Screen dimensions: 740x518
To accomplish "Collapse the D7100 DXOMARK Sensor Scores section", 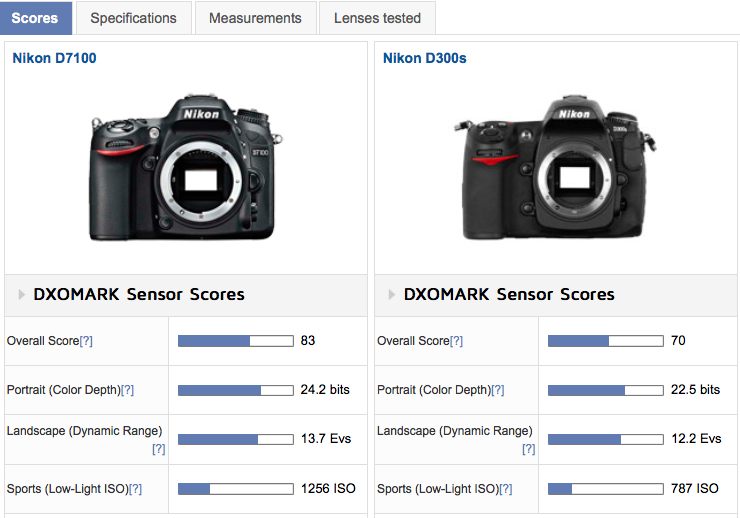I will coord(21,294).
